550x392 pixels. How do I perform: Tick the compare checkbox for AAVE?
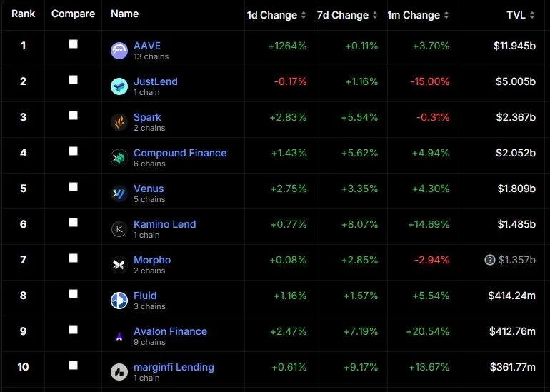73,44
